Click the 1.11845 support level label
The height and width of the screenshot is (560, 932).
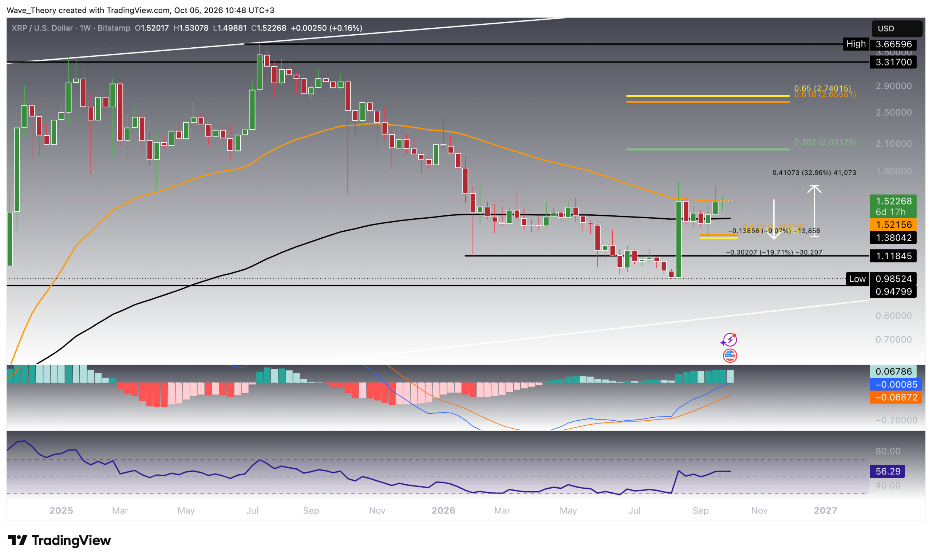pos(893,256)
